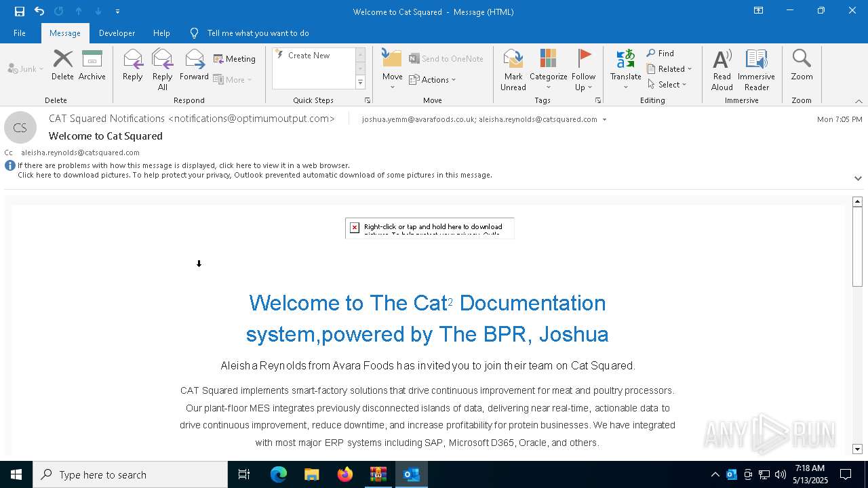Set a Follow Up flag
868x488 pixels.
click(583, 69)
